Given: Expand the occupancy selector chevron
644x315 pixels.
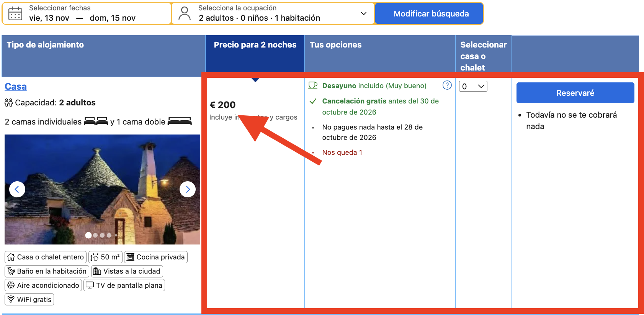Looking at the screenshot, I should [364, 13].
